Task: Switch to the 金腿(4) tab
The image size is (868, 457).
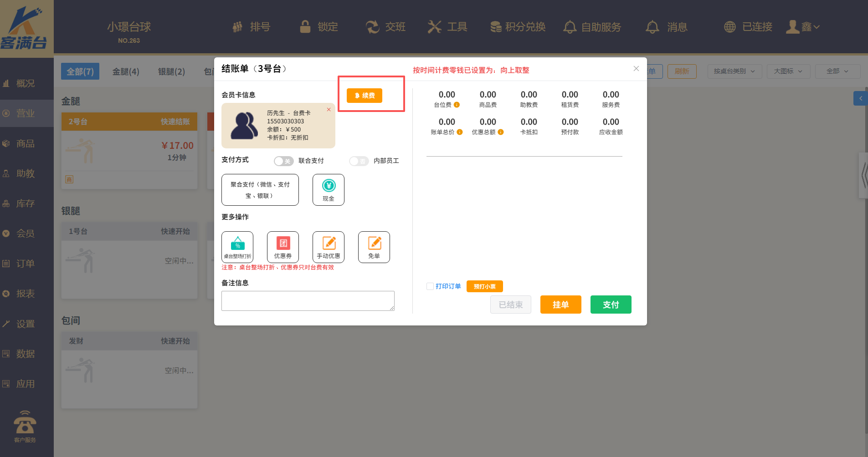Action: [x=126, y=71]
